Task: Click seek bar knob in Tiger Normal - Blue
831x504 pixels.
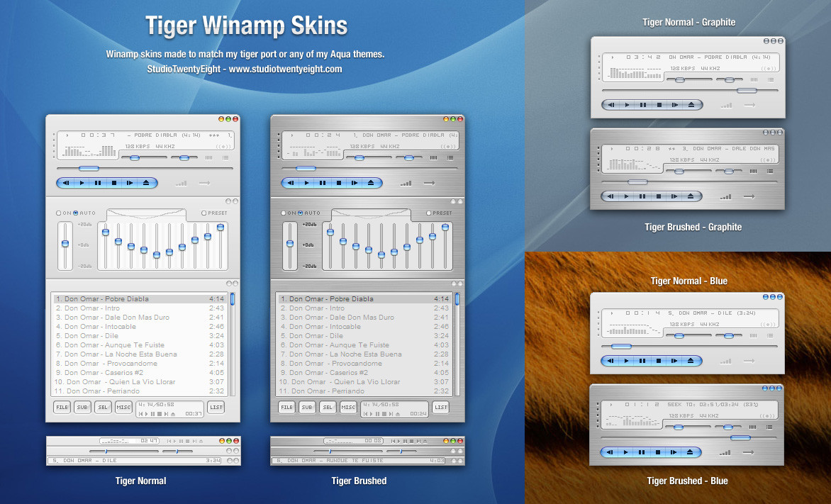Action: tap(621, 346)
